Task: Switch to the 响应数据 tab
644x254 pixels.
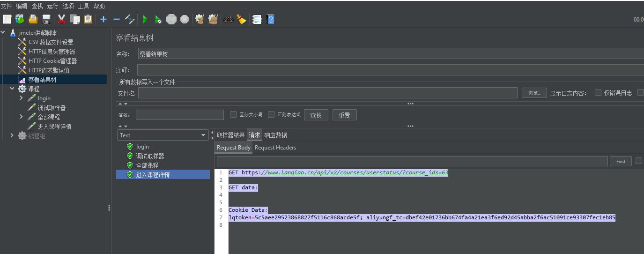Action: coord(275,135)
